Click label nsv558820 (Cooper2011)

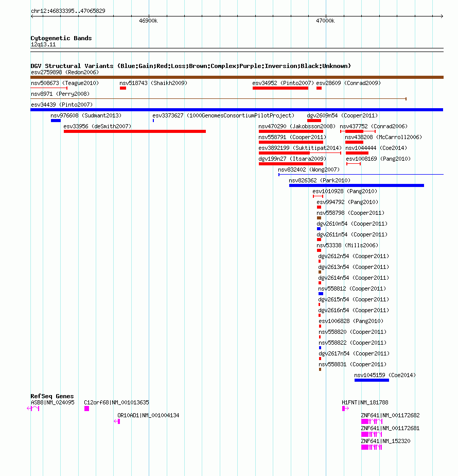pyautogui.click(x=353, y=332)
